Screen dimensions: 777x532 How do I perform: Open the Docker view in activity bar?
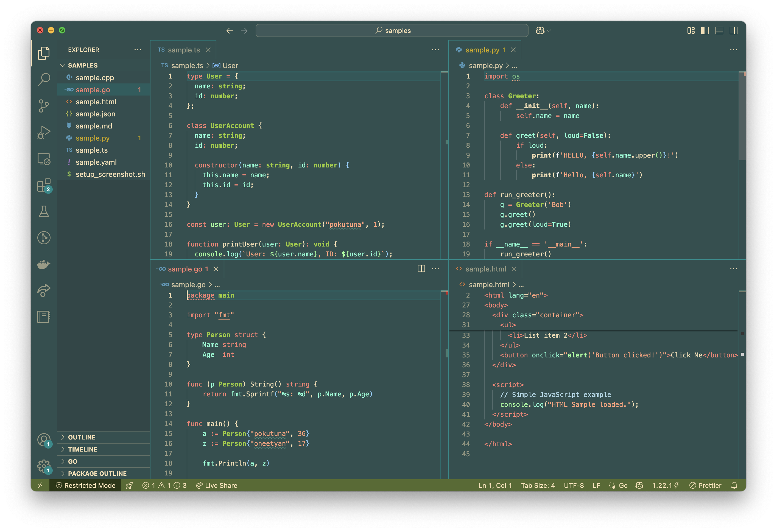tap(44, 264)
